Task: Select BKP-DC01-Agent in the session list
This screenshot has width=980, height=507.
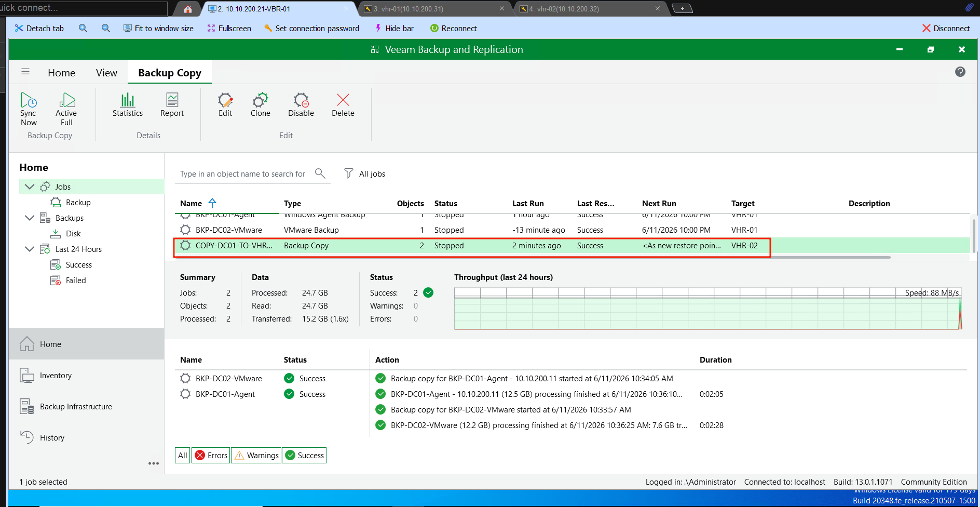Action: pyautogui.click(x=225, y=394)
